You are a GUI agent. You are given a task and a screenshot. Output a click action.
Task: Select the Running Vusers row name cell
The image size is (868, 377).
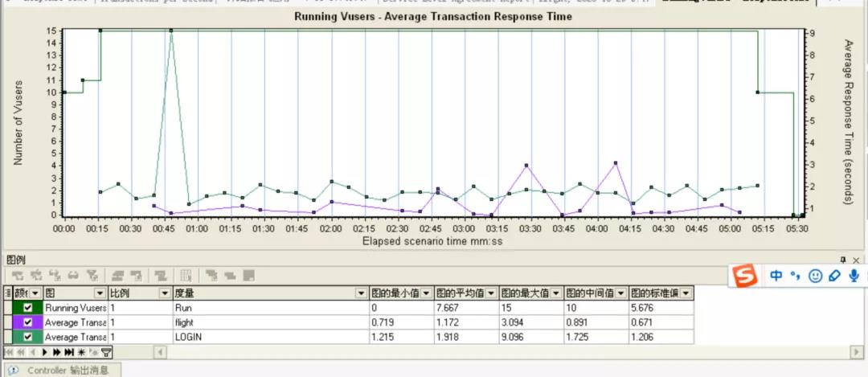76,308
